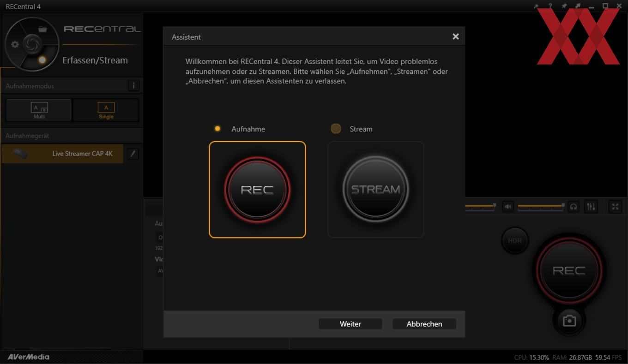The width and height of the screenshot is (628, 364).
Task: Click the FPS readout in status bar
Action: point(608,358)
